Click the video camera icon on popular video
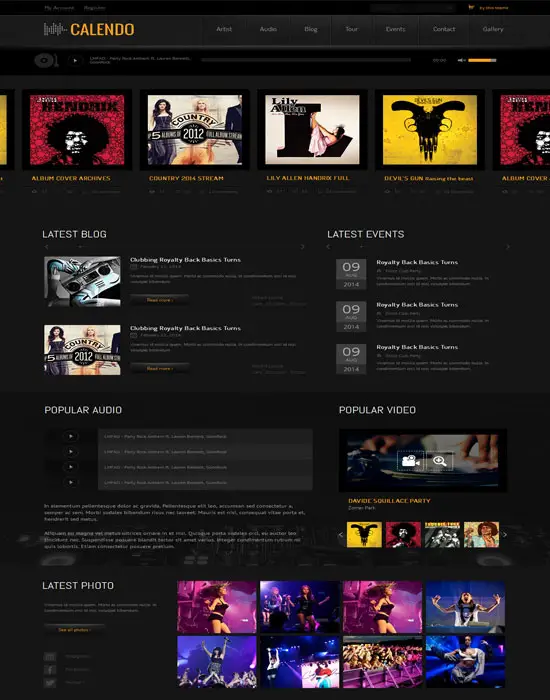Image resolution: width=550 pixels, height=700 pixels. coord(410,461)
